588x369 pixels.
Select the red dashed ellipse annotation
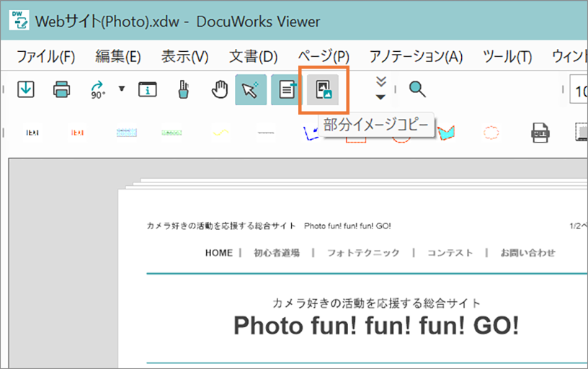pos(491,133)
